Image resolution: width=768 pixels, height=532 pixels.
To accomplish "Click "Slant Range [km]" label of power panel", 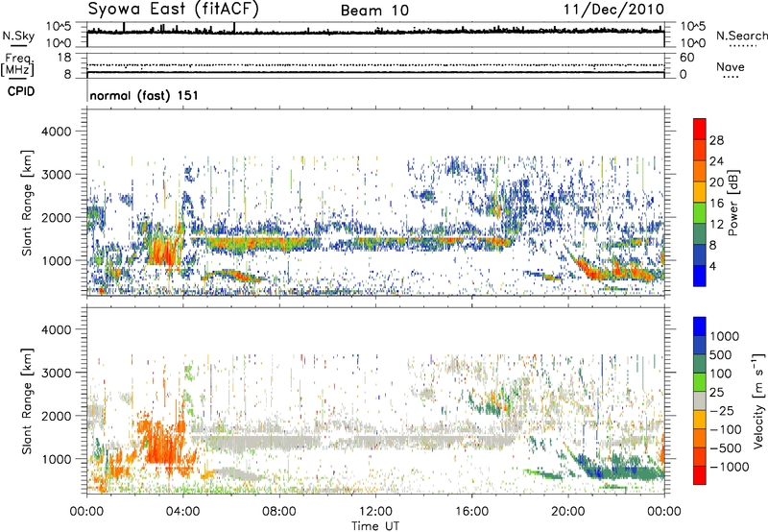I will tap(27, 203).
